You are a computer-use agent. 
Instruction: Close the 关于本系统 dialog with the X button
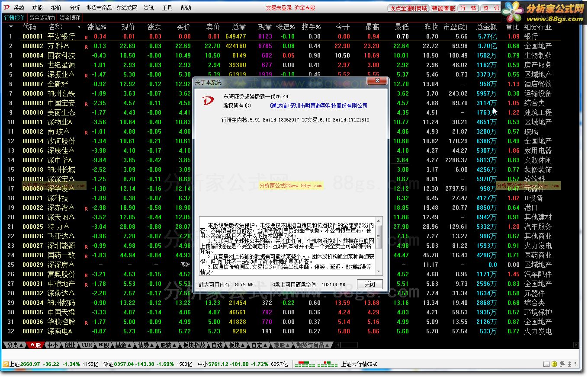[377, 81]
